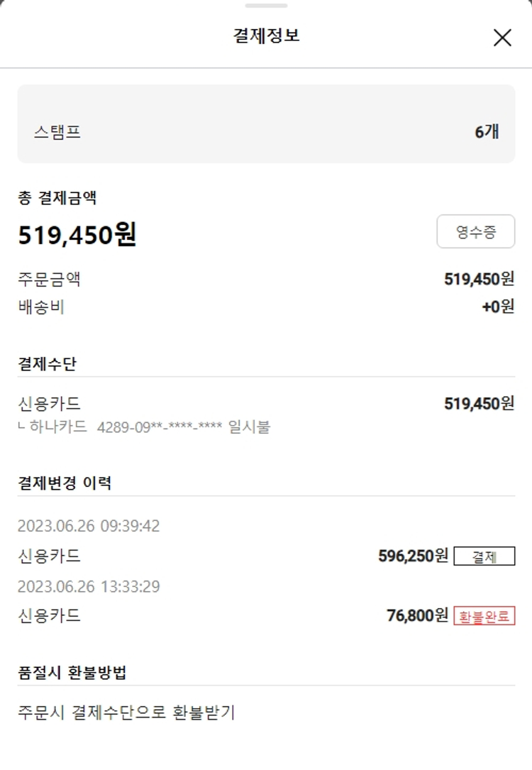Click the 76,800원 refunded amount
This screenshot has height=770, width=532.
[x=417, y=615]
